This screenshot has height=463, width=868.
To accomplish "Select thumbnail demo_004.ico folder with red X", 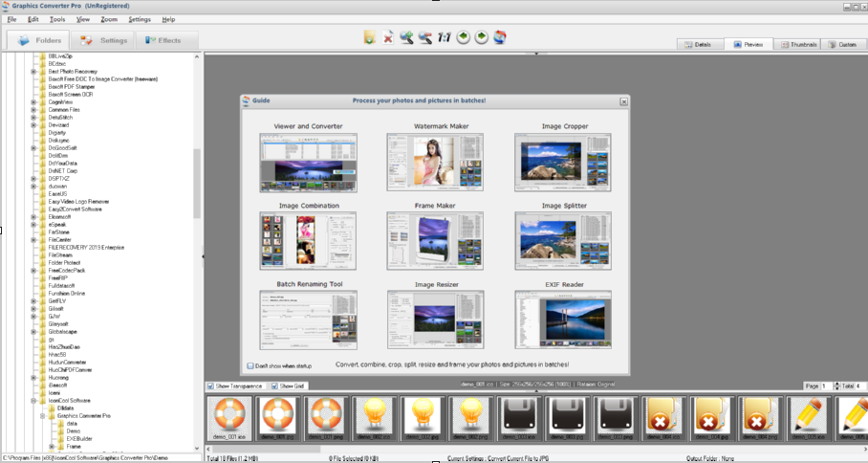I will (663, 418).
